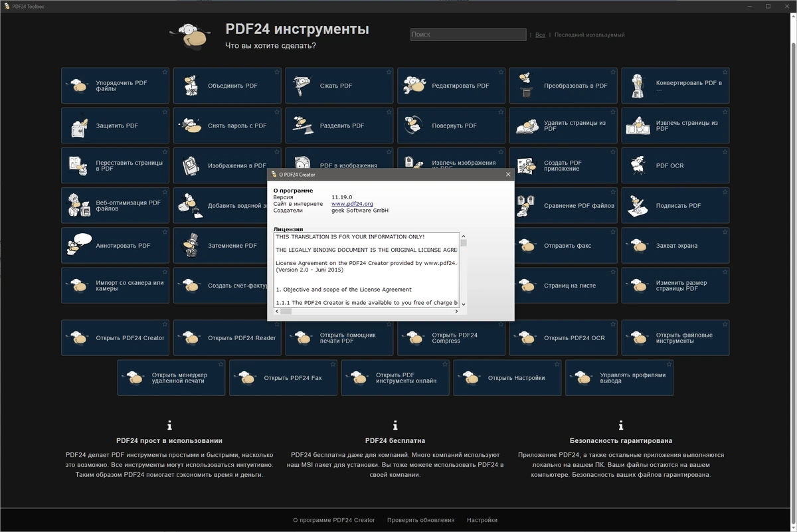Click the blender icon for Конвертировать PDF
Viewport: 797px width, 532px height.
(x=639, y=86)
